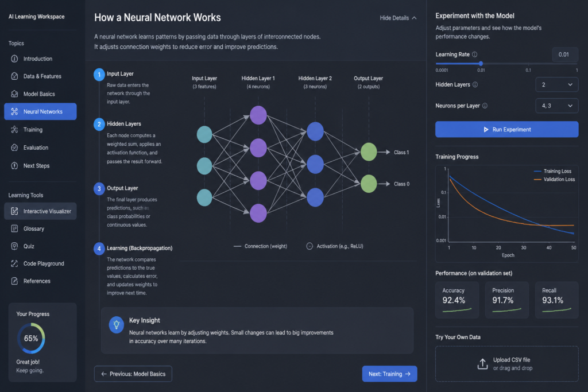This screenshot has width=588, height=392.
Task: Click the Quiz icon
Action: 14,246
